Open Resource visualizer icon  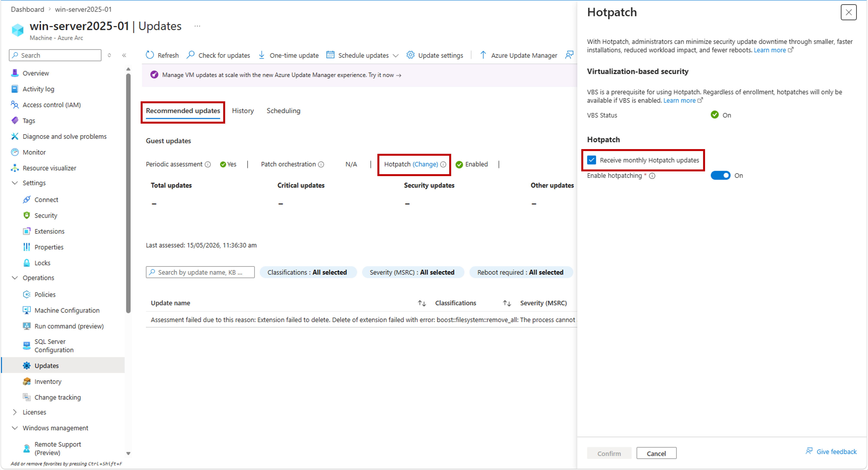pos(15,168)
